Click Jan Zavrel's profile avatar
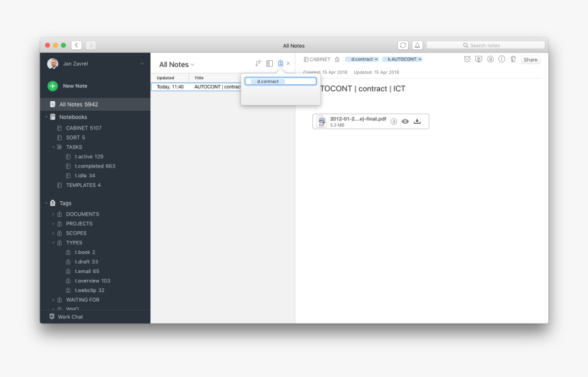The height and width of the screenshot is (377, 588). [53, 64]
